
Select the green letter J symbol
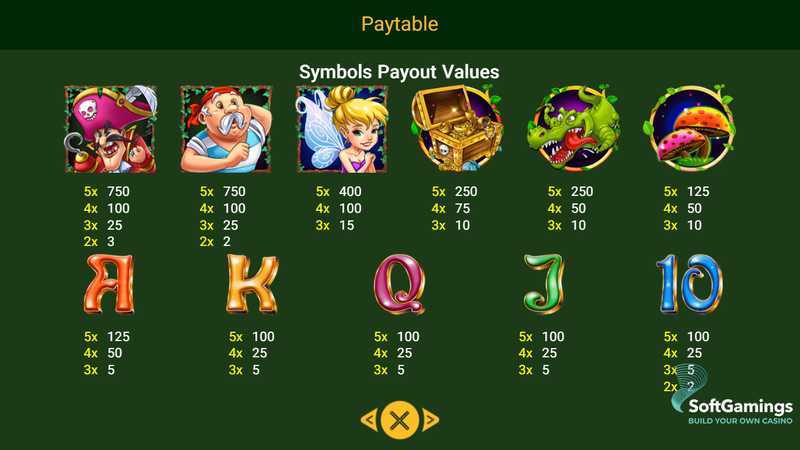(x=544, y=284)
